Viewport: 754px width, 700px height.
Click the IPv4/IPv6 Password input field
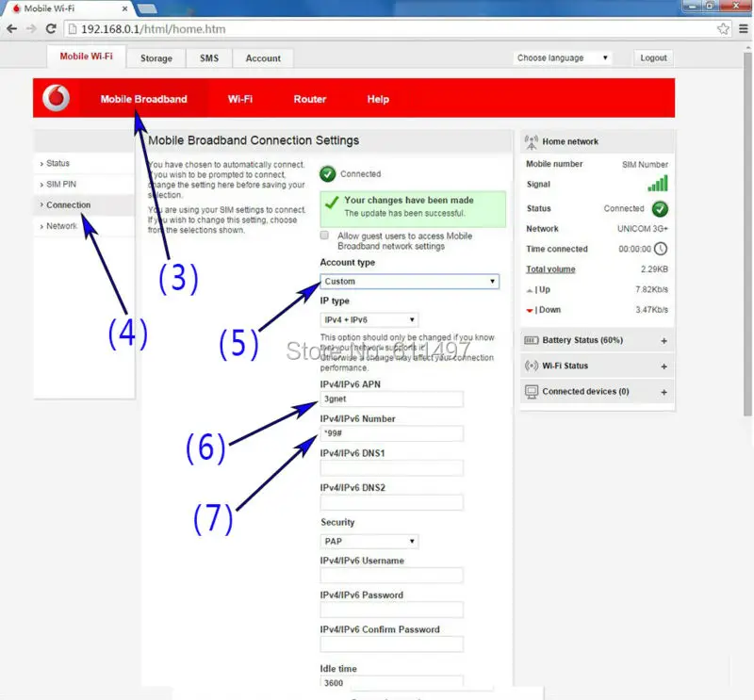point(391,610)
